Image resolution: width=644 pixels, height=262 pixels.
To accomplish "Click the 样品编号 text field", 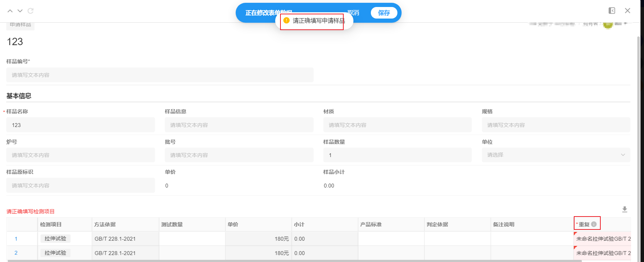I will tap(160, 75).
